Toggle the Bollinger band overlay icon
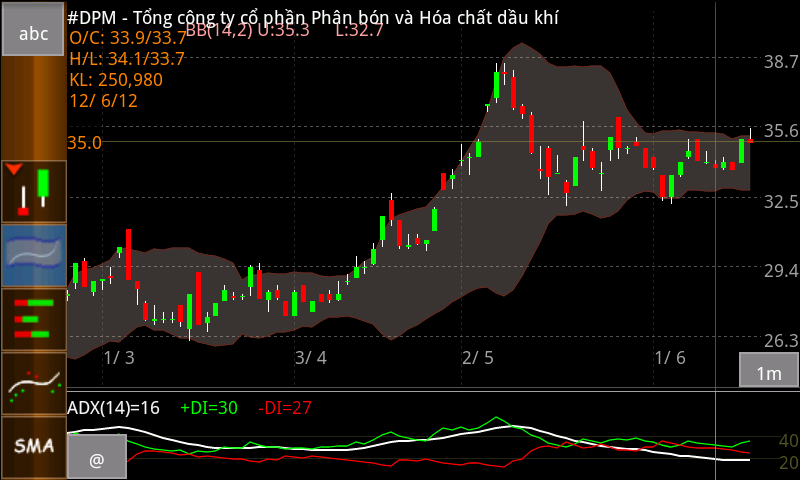Image resolution: width=800 pixels, height=480 pixels. pyautogui.click(x=33, y=255)
